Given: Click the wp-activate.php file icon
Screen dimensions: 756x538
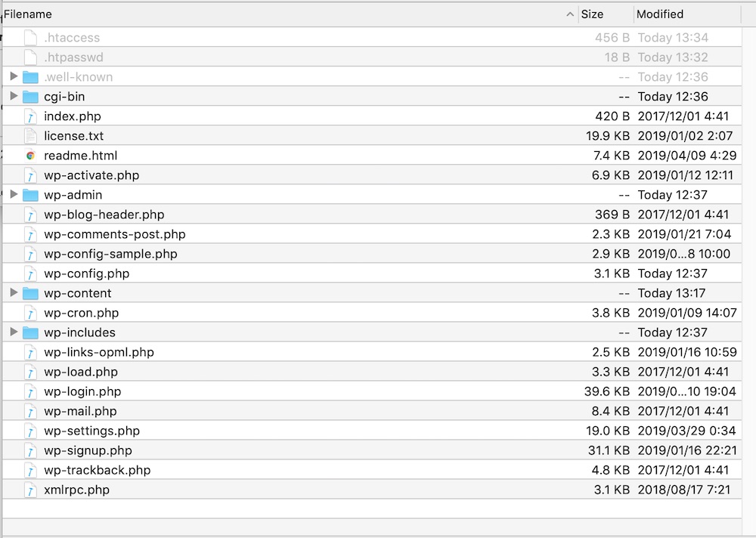Looking at the screenshot, I should pyautogui.click(x=30, y=175).
